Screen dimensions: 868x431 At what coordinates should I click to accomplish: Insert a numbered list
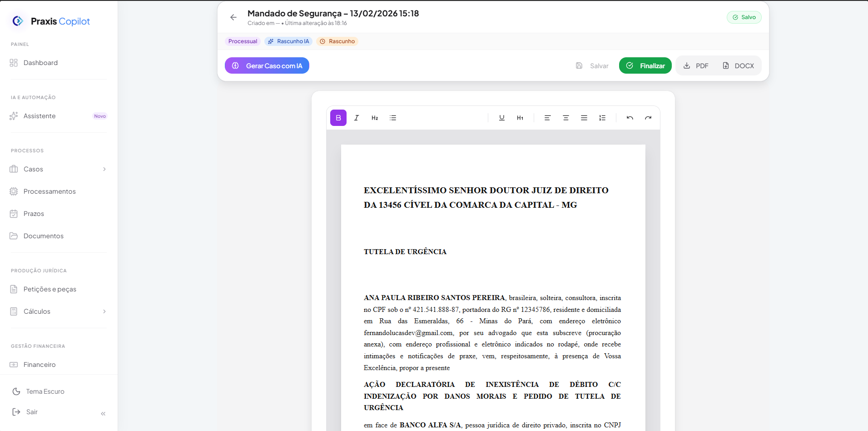(602, 118)
